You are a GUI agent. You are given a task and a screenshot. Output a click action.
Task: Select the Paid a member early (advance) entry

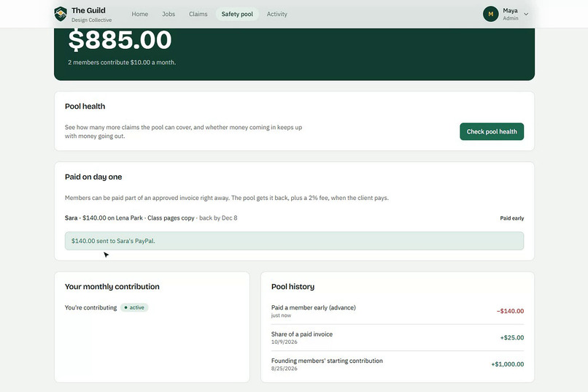click(398, 311)
